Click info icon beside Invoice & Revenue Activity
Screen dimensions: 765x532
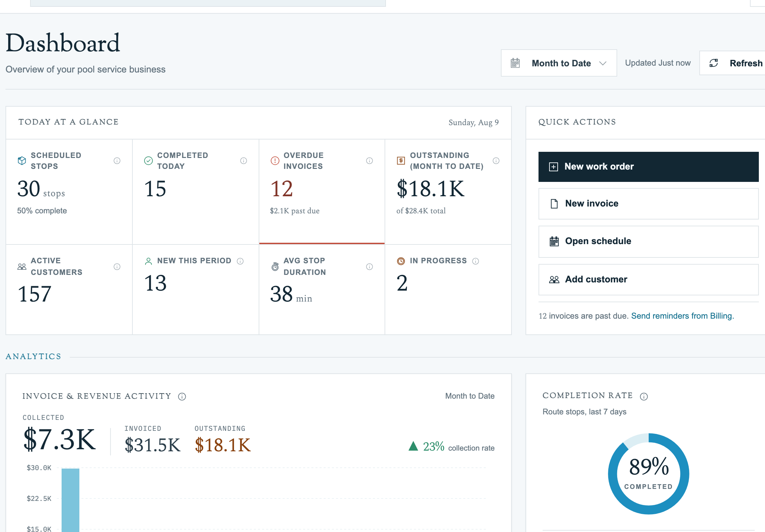tap(182, 397)
